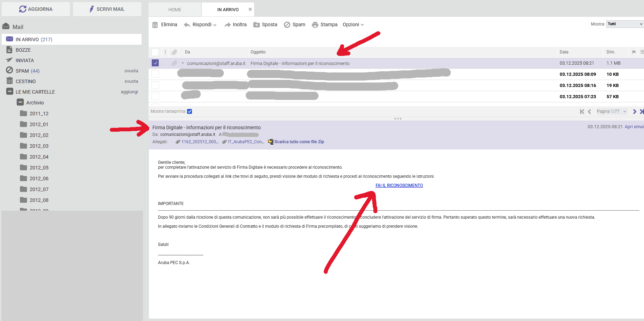Screen dimensions: 644x321
Task: Open the Mostra filter combo box
Action: pyautogui.click(x=625, y=24)
